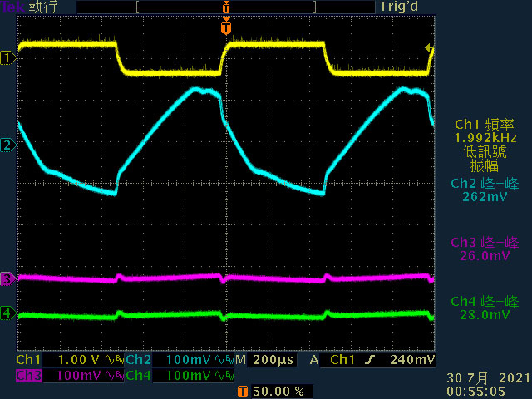The height and width of the screenshot is (399, 532).
Task: Click the Ch4 label in the bottom readout
Action: tap(138, 376)
